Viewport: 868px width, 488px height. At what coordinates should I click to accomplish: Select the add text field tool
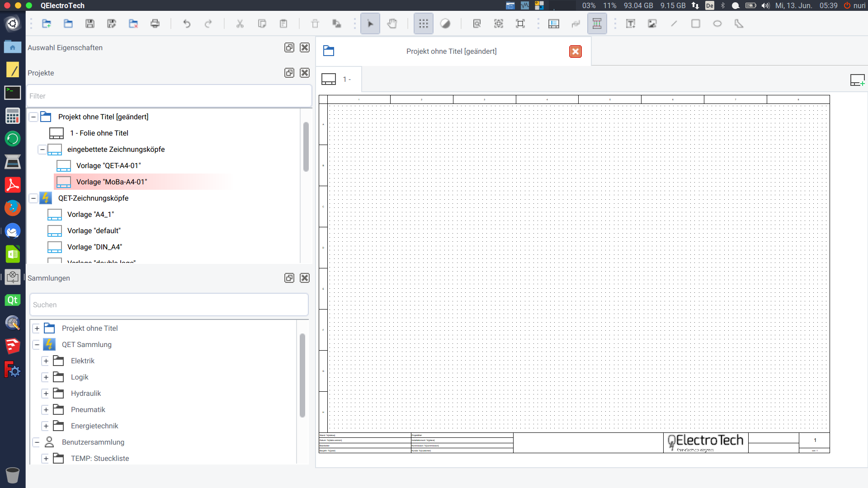[x=631, y=24]
